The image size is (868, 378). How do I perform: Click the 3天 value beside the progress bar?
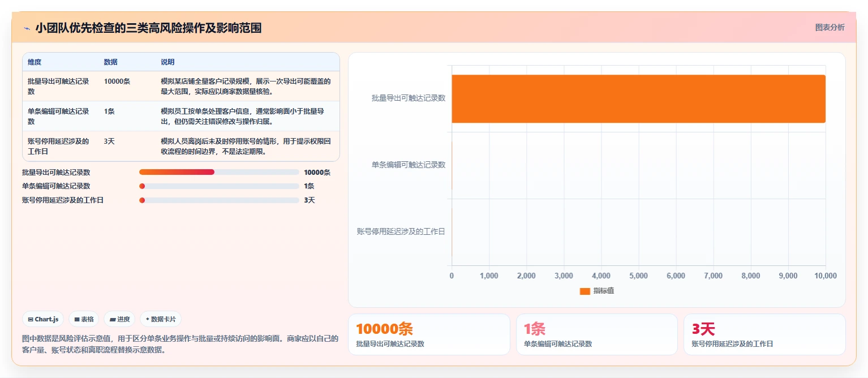point(309,200)
